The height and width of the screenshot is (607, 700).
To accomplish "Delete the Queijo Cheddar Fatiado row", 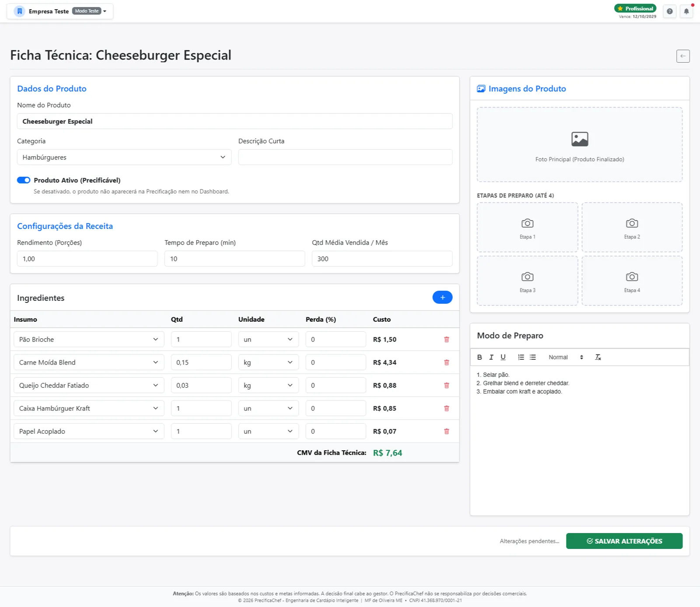I will click(446, 386).
